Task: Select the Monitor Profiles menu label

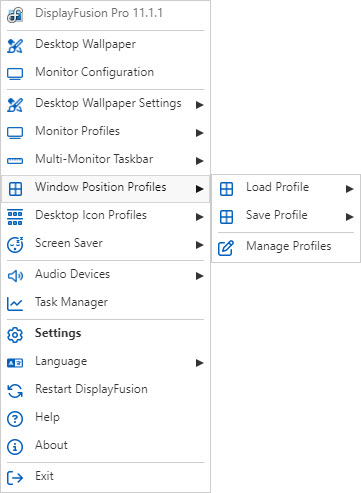Action: 77,131
